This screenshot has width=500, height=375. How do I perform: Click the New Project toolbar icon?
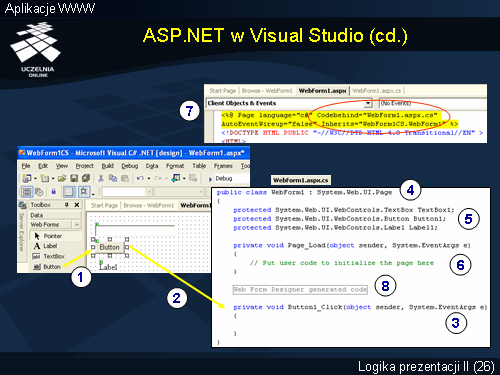click(27, 178)
